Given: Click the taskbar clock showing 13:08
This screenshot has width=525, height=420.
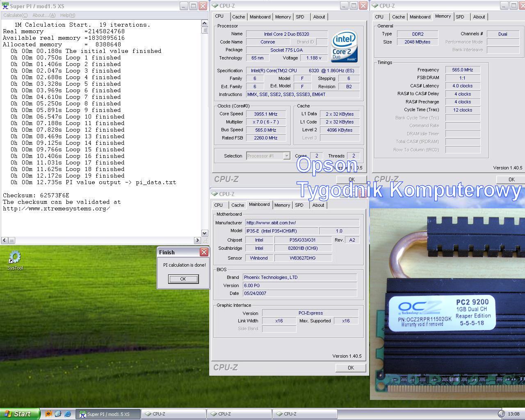Looking at the screenshot, I should [x=514, y=414].
